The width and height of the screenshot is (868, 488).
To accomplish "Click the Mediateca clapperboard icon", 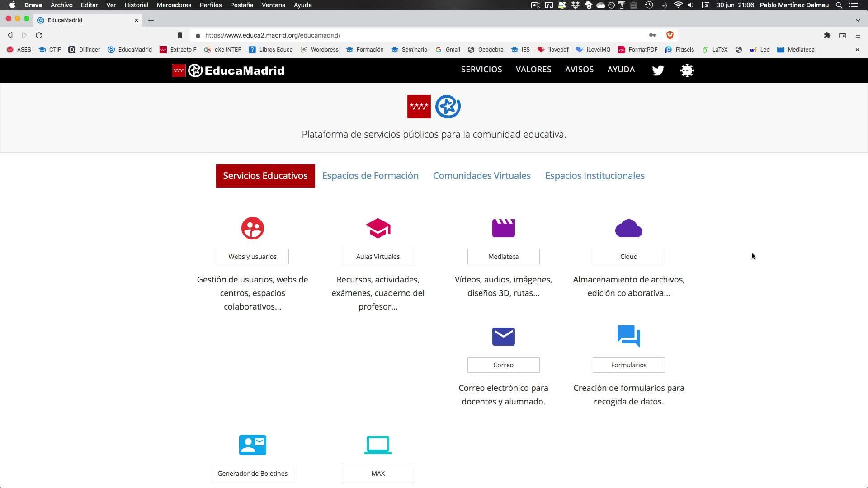I will [x=503, y=228].
